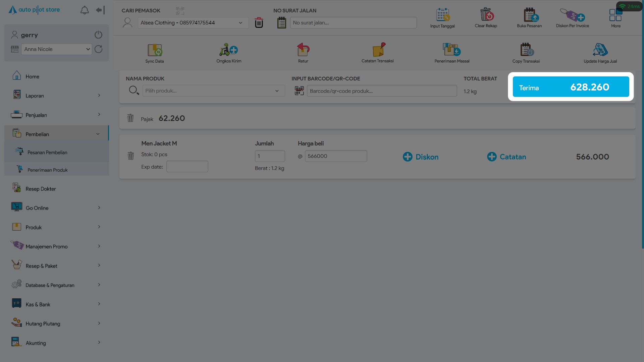The width and height of the screenshot is (644, 362).
Task: Open Ongkos Kirim shipping cost tool
Action: coord(229,50)
